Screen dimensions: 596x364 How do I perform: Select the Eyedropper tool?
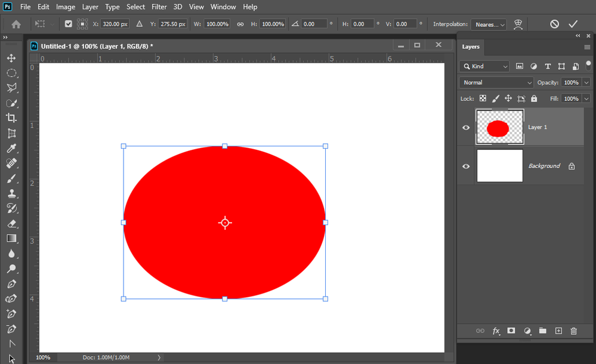click(x=11, y=149)
